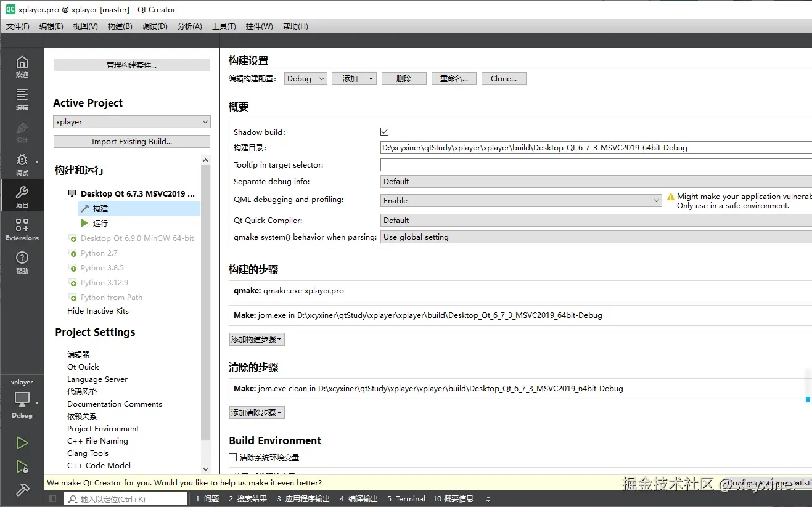Click Import Existing Build... button
The height and width of the screenshot is (507, 812).
(132, 142)
